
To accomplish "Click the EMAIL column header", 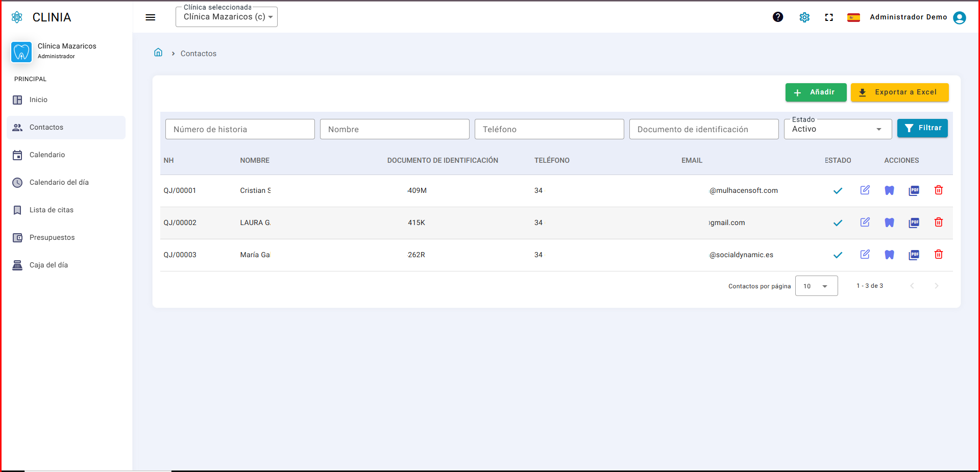I will tap(692, 160).
